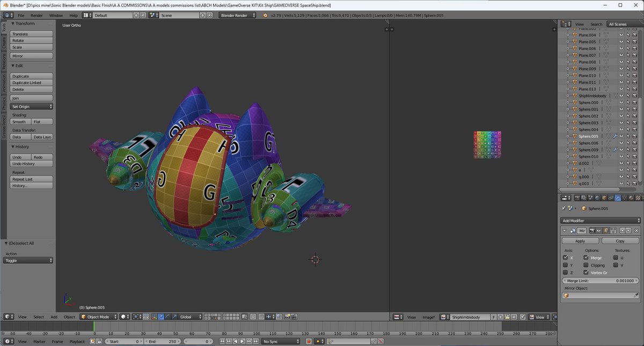Viewport: 644px width, 346px height.
Task: Click the pin icon in Properties breadcrumb
Action: (563, 208)
